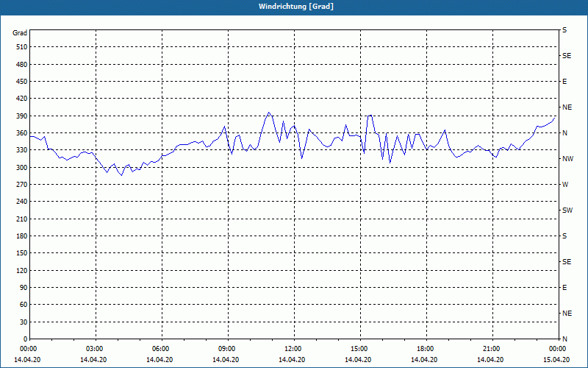
Task: Click the W compass direction label
Action: pos(565,185)
